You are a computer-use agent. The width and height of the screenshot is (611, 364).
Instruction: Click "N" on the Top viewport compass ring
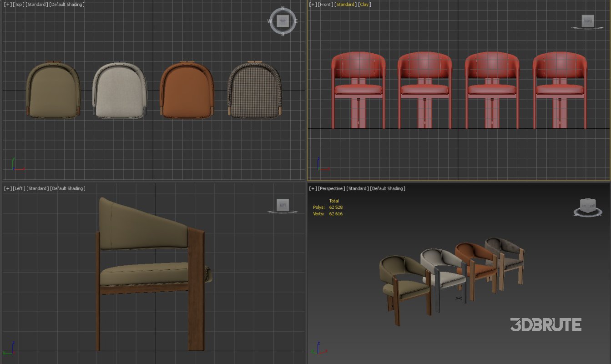point(282,8)
